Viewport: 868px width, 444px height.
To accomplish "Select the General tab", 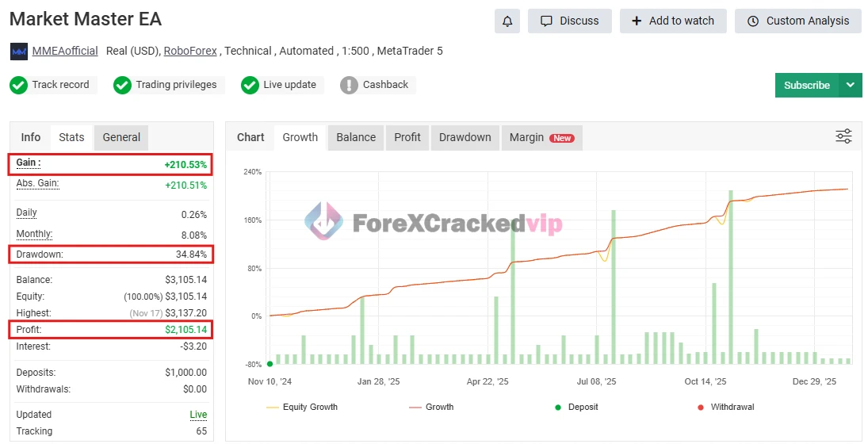I will pos(121,137).
